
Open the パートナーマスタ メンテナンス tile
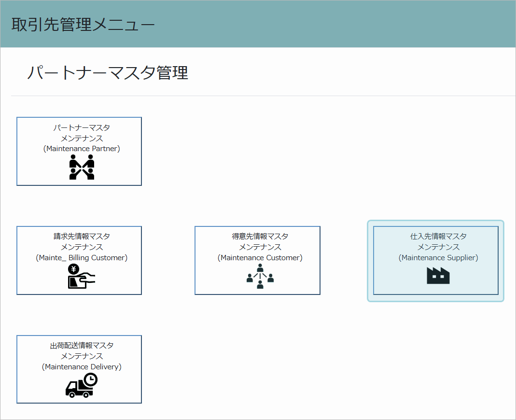pyautogui.click(x=79, y=152)
